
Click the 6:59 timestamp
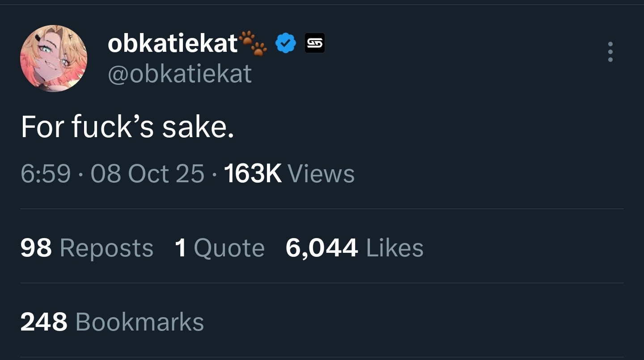coord(46,173)
